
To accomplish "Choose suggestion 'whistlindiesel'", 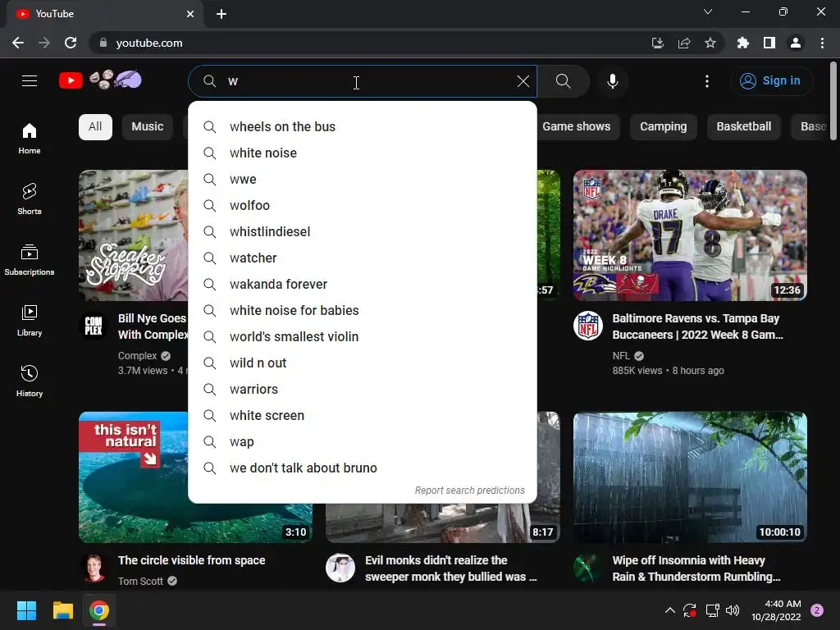I will pyautogui.click(x=362, y=232).
